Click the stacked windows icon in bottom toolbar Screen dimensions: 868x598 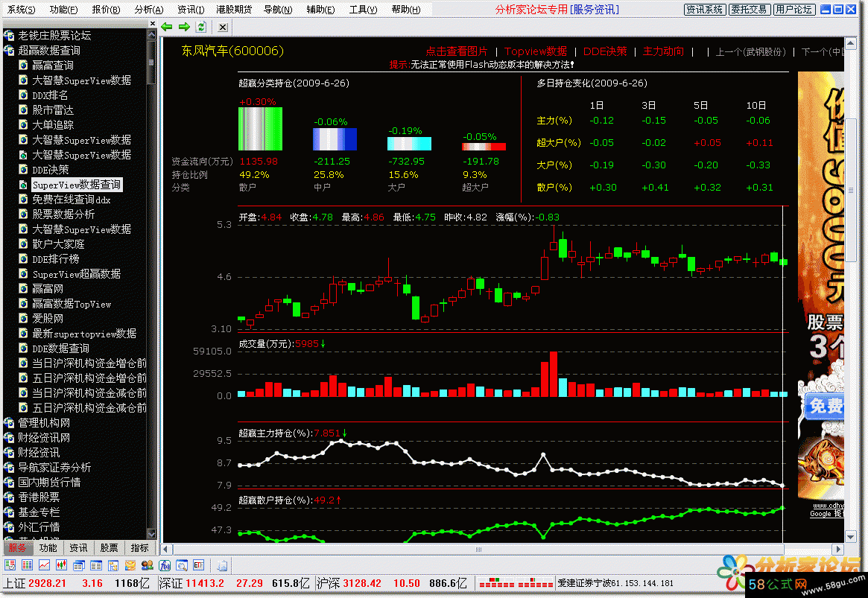coord(79,565)
